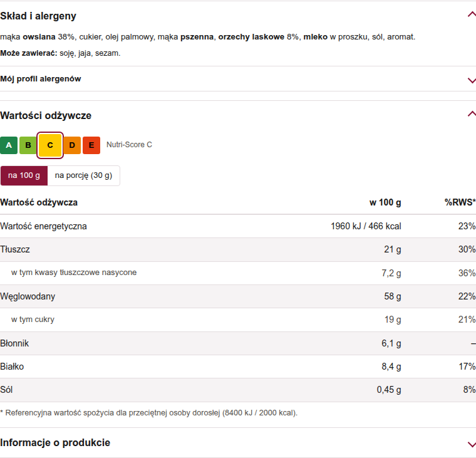
Task: Click Nutri-Score A green badge
Action: (x=9, y=145)
